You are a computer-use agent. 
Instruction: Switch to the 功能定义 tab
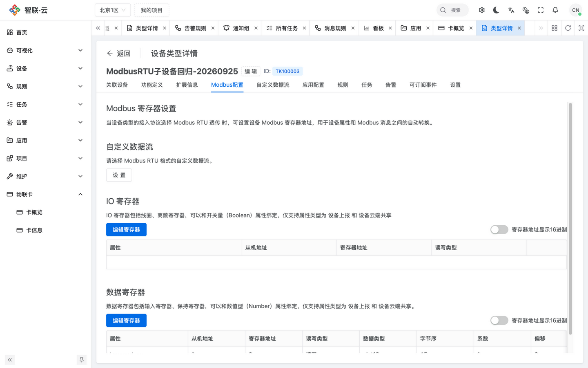point(152,85)
